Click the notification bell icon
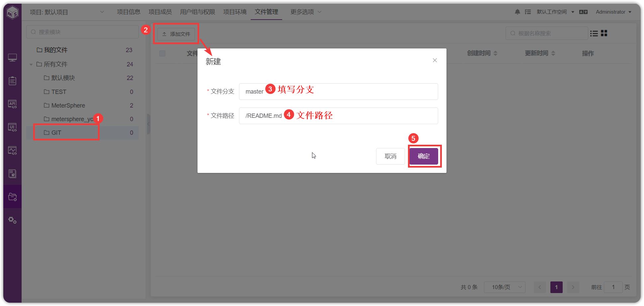The height and width of the screenshot is (306, 644). click(x=518, y=12)
